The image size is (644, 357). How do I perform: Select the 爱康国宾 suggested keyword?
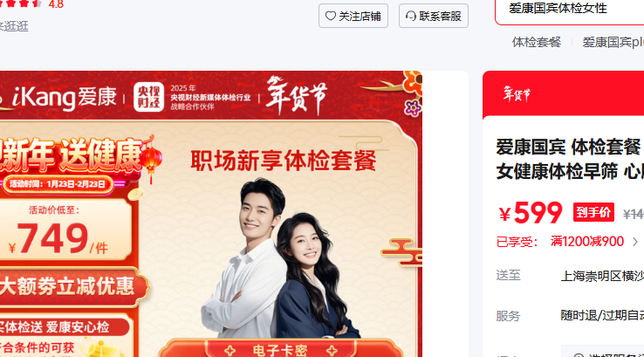pos(613,42)
